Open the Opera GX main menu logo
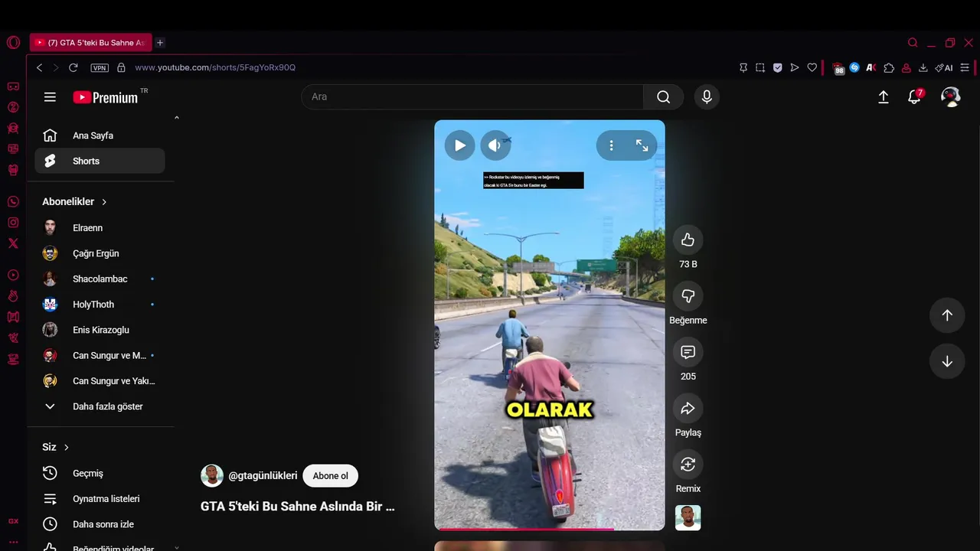980x551 pixels. click(13, 43)
